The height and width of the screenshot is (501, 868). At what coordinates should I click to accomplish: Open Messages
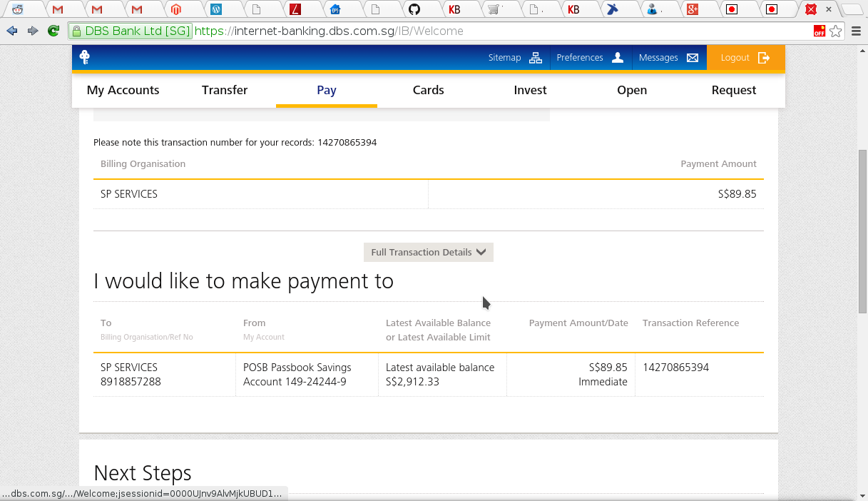pyautogui.click(x=658, y=58)
